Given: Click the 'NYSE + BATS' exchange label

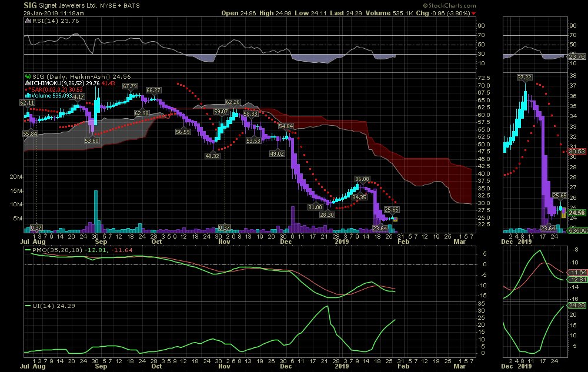Looking at the screenshot, I should (120, 6).
